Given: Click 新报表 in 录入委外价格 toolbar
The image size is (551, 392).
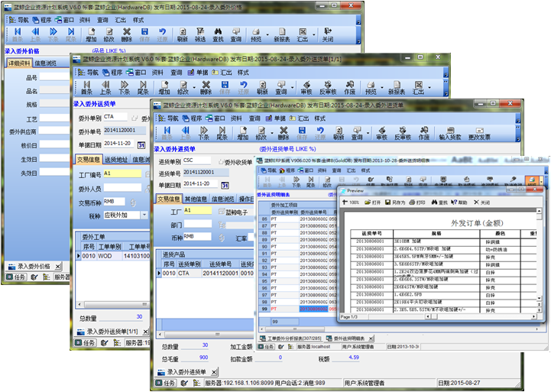Looking at the screenshot, I should (x=281, y=35).
